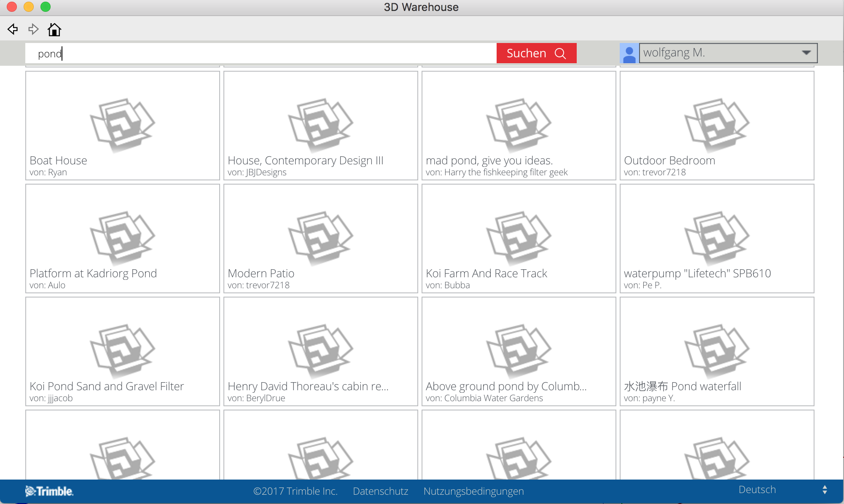Open the Outdoor Bedroom model thumbnail
The image size is (844, 504).
tap(717, 124)
